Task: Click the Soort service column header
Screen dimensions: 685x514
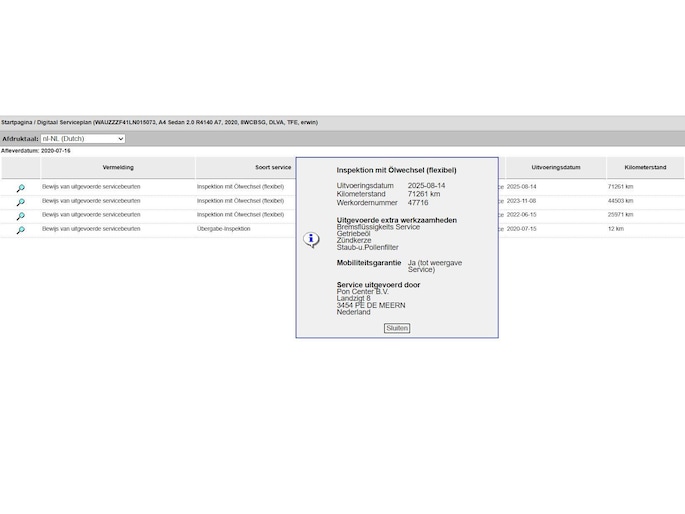Action: point(272,168)
